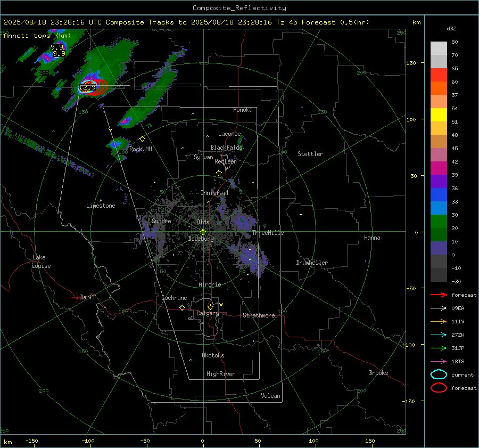Click the -100 tick on bottom km axis
This screenshot has height=448, width=479.
pyautogui.click(x=88, y=441)
